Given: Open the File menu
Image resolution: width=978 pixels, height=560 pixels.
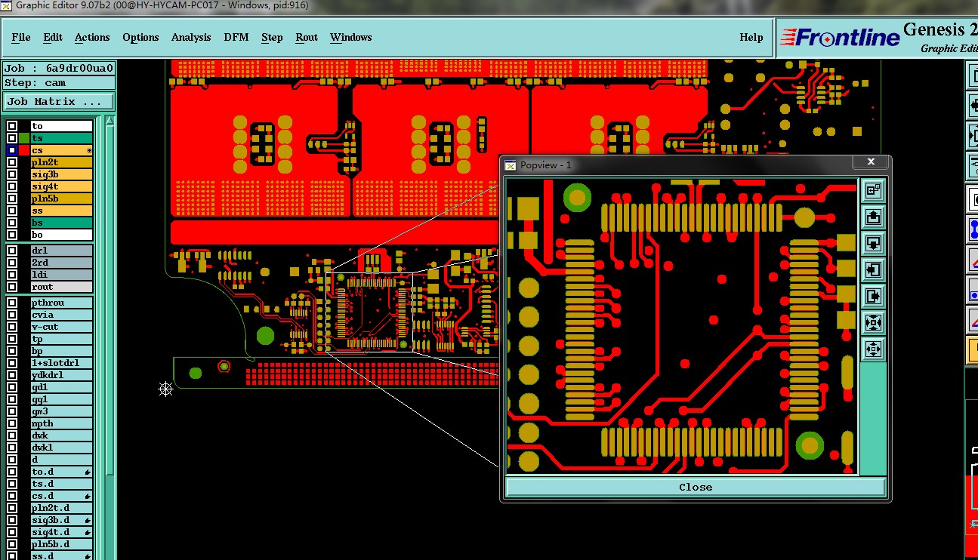Looking at the screenshot, I should pos(21,37).
